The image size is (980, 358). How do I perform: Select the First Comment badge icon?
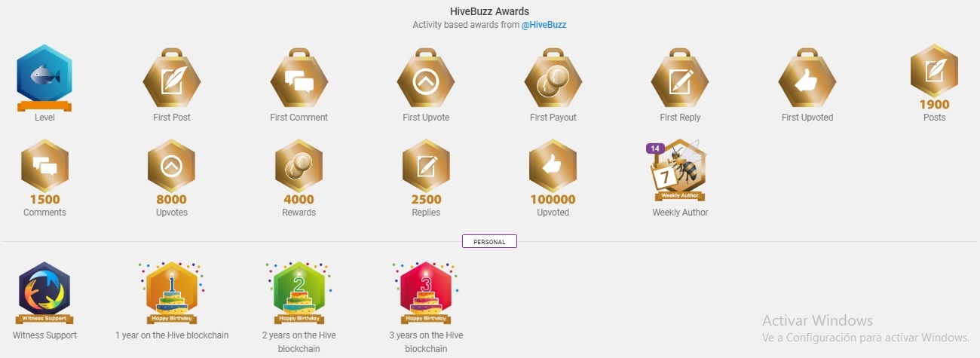(299, 78)
